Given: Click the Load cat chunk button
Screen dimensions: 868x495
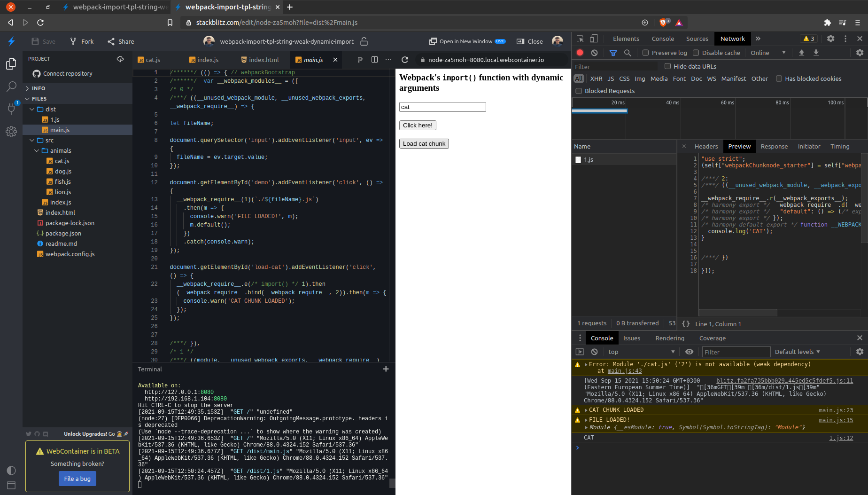Looking at the screenshot, I should 424,143.
